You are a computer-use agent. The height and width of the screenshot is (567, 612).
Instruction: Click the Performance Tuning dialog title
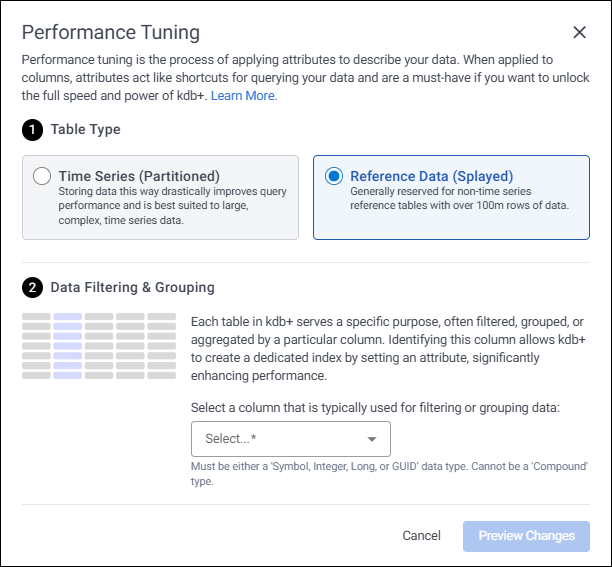click(110, 33)
